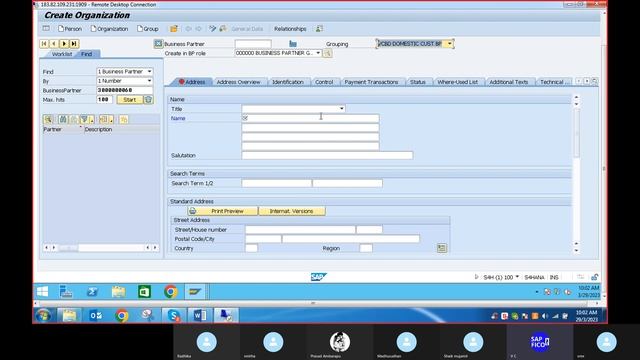Open the business partner folder icon

[174, 29]
